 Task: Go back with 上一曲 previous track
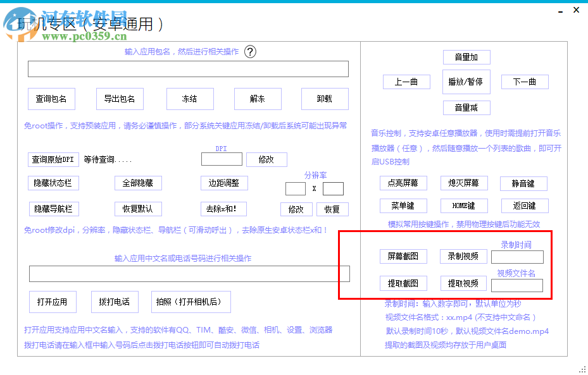[x=406, y=82]
